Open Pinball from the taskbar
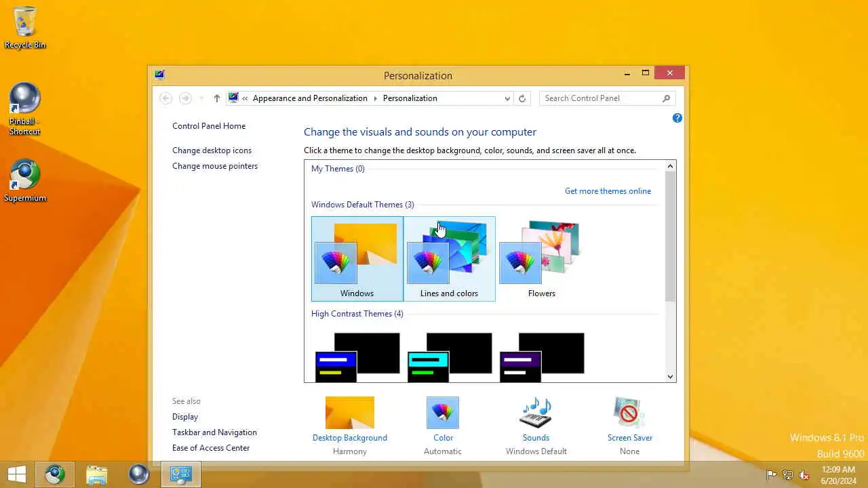Screen dimensions: 868x488 point(139,474)
